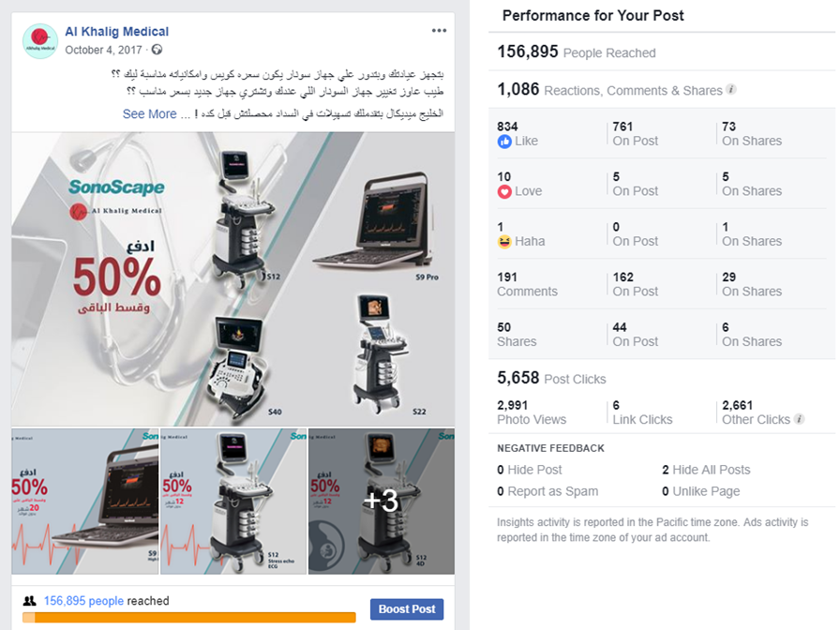Click the info icon beside Other Clicks
840x630 pixels.
(x=799, y=419)
